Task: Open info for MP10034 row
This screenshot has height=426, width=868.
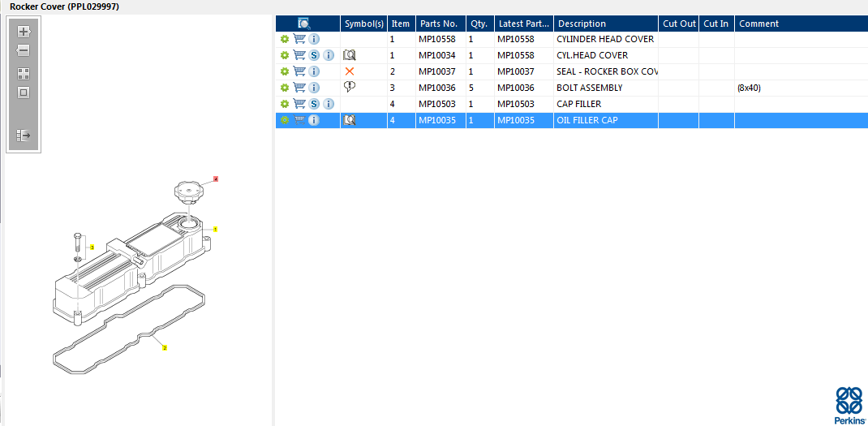Action: click(329, 55)
